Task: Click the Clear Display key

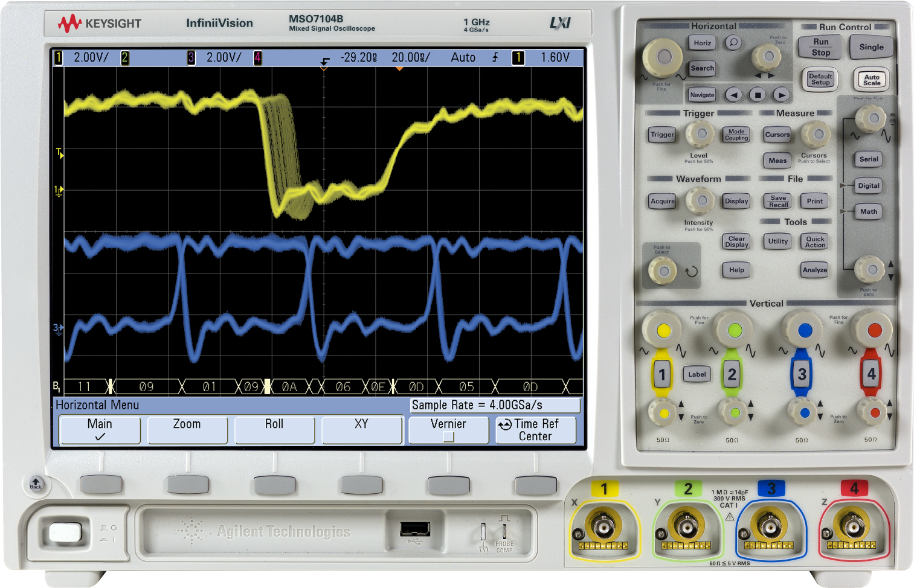Action: coord(736,241)
